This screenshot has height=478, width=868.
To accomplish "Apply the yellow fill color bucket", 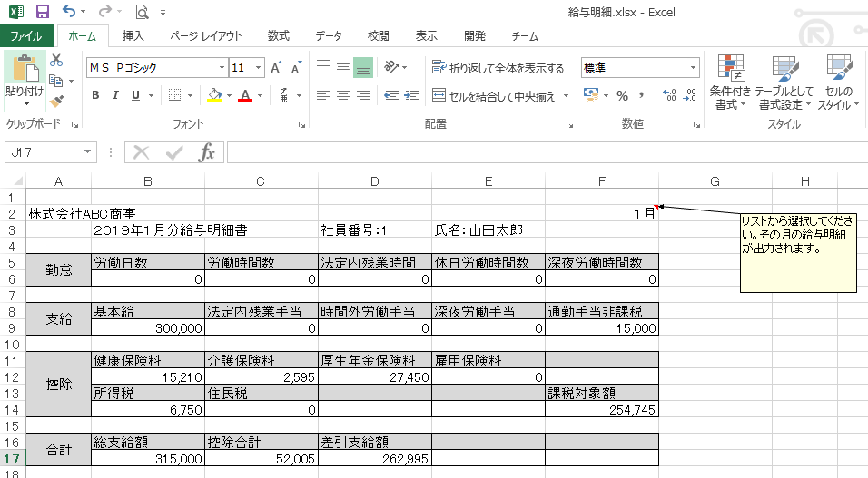I will pos(214,95).
